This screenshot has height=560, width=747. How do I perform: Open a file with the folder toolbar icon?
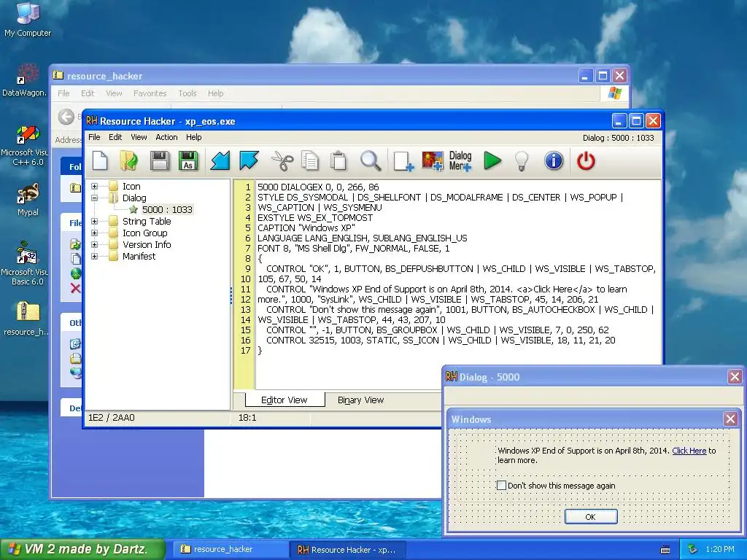click(x=129, y=161)
